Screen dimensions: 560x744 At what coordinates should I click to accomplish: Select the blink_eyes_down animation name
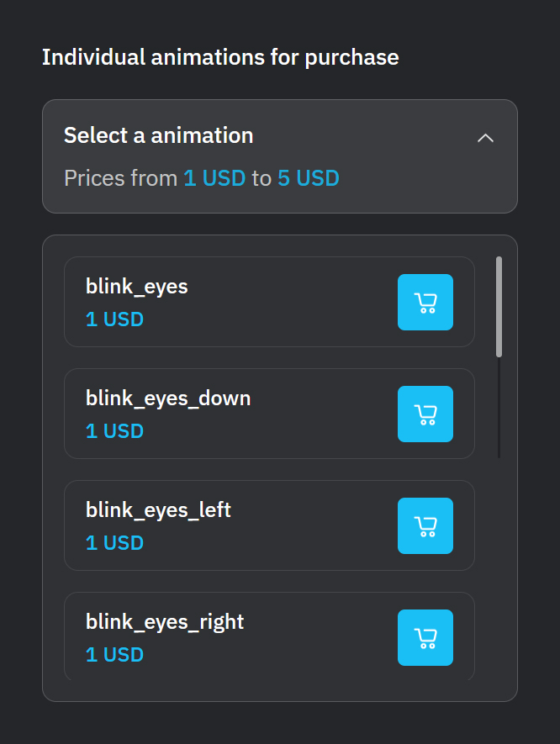168,398
